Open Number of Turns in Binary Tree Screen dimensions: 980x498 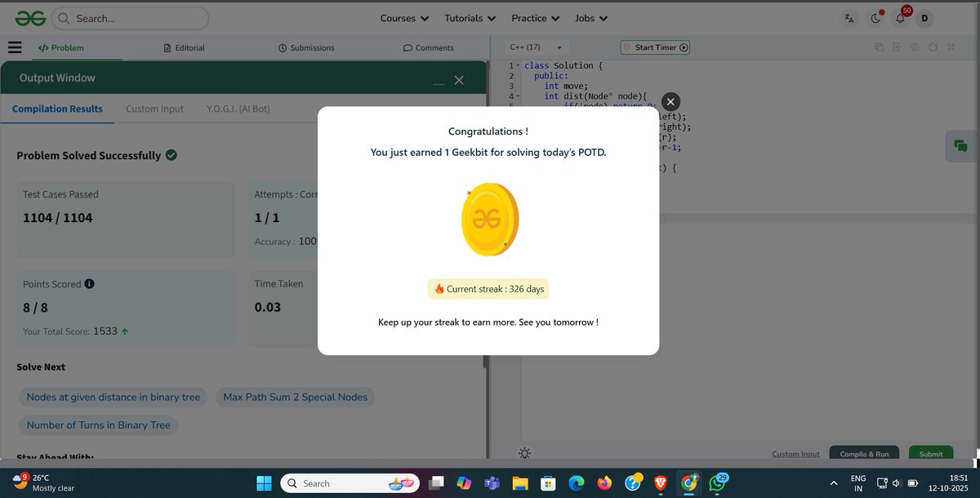(x=98, y=425)
